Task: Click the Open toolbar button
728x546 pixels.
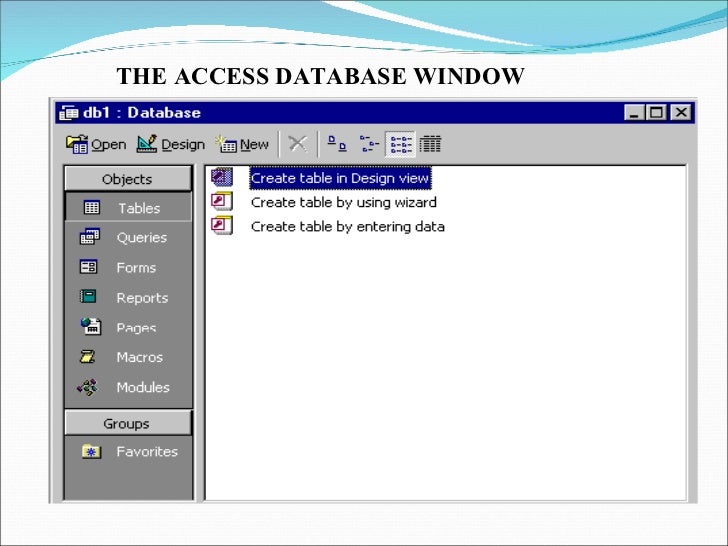Action: click(x=96, y=144)
